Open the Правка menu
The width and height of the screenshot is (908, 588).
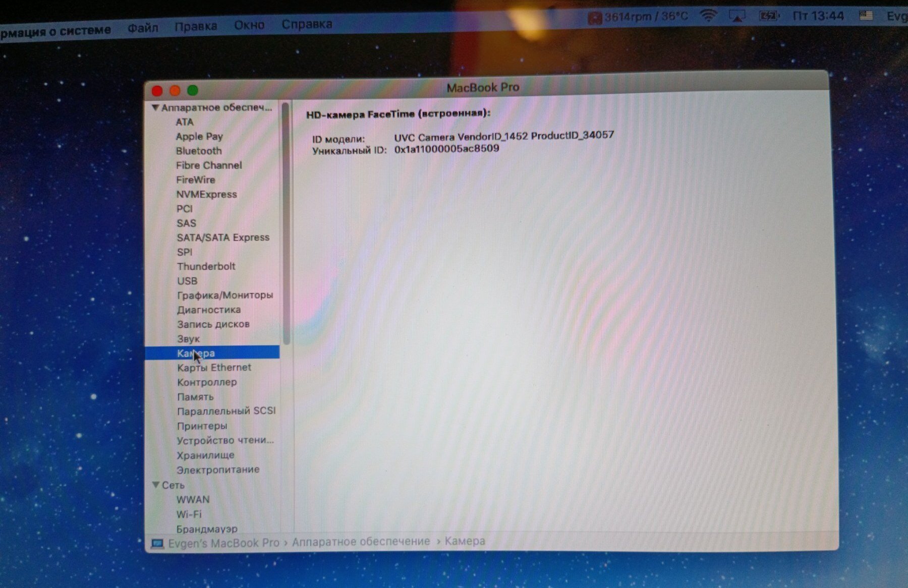(x=196, y=26)
